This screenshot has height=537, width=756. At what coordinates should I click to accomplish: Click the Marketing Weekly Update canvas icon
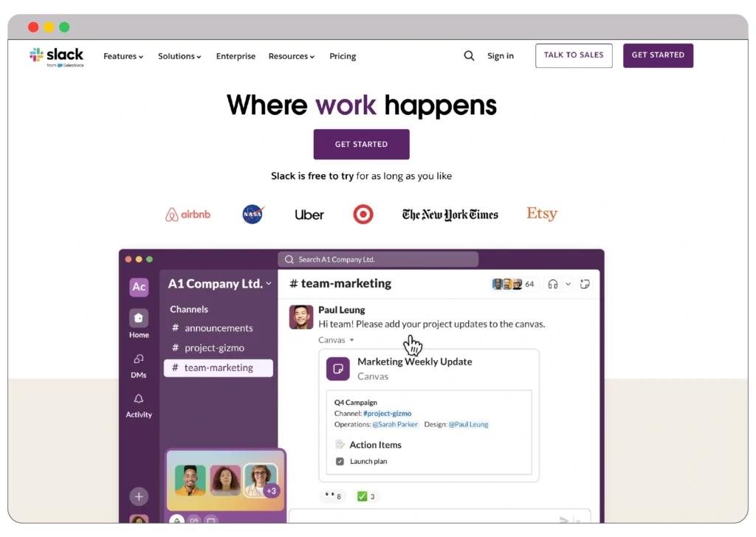pos(338,369)
